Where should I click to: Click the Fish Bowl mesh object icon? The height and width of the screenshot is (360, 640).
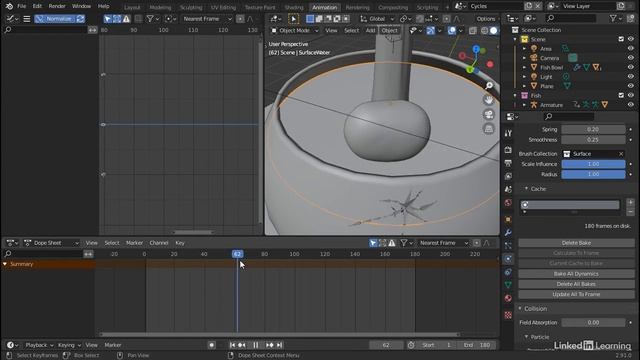pos(534,67)
